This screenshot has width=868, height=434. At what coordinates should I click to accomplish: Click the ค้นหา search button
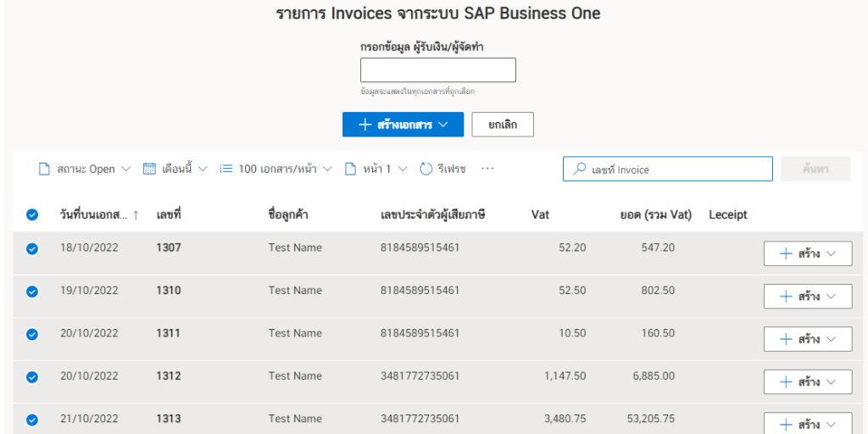coord(815,169)
